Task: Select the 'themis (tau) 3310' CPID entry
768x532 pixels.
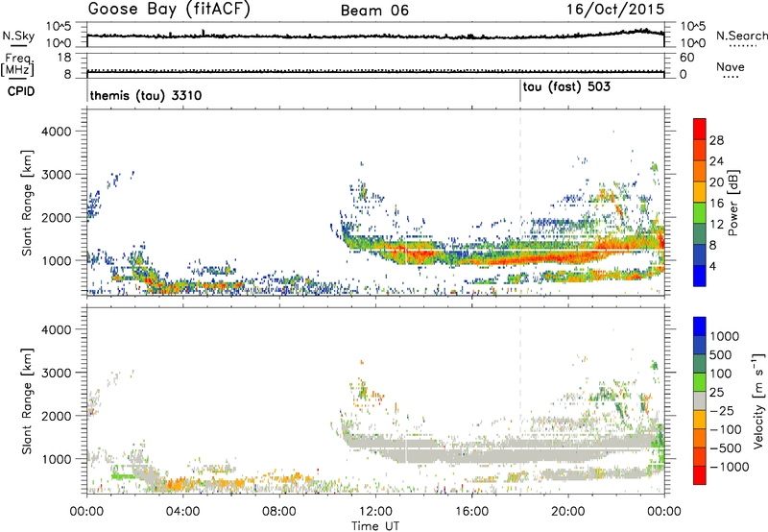Action: pos(146,95)
